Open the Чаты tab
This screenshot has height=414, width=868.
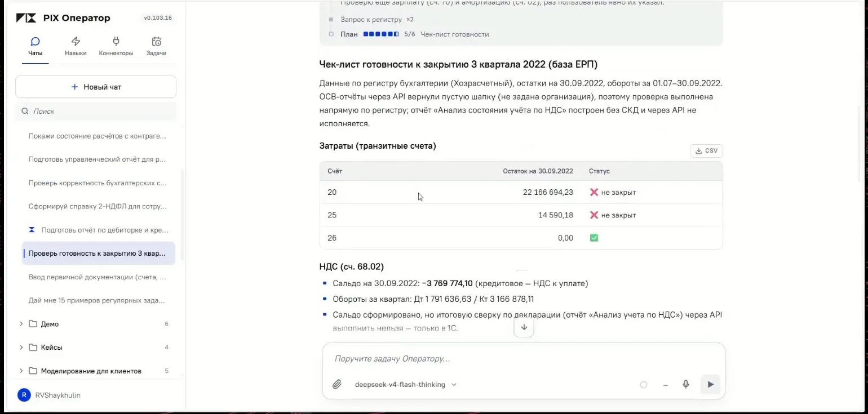pyautogui.click(x=35, y=47)
